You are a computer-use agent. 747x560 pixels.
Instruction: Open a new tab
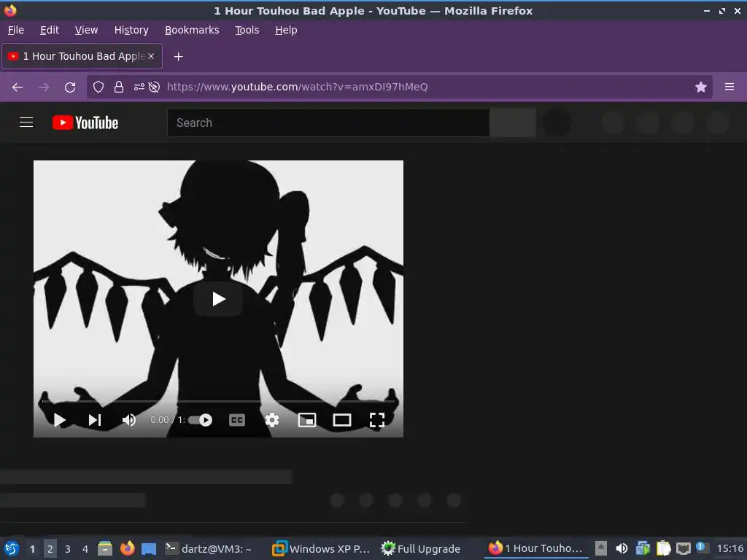[x=178, y=57]
